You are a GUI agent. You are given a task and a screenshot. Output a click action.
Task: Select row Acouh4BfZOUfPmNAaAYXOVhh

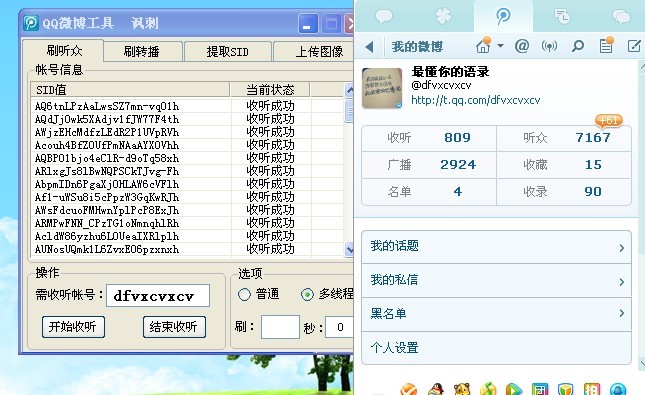click(x=187, y=145)
